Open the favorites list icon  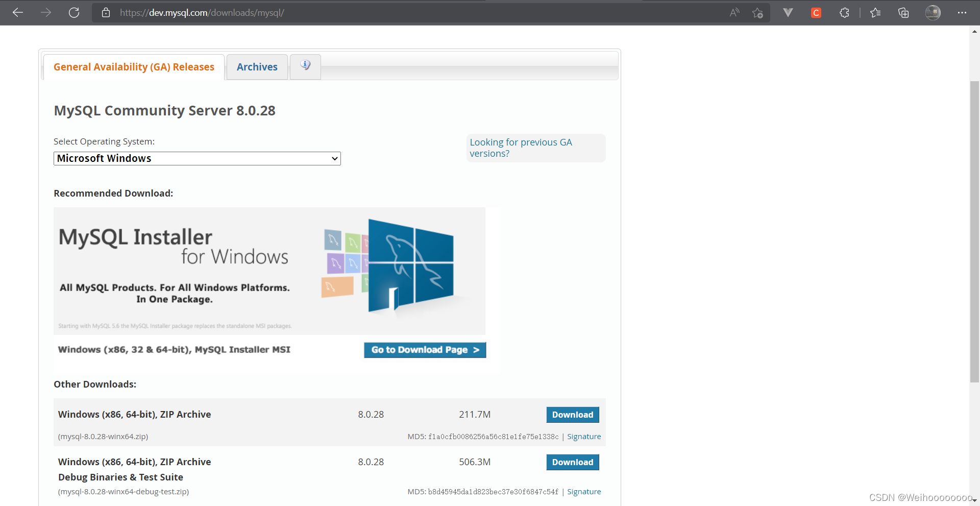(875, 13)
